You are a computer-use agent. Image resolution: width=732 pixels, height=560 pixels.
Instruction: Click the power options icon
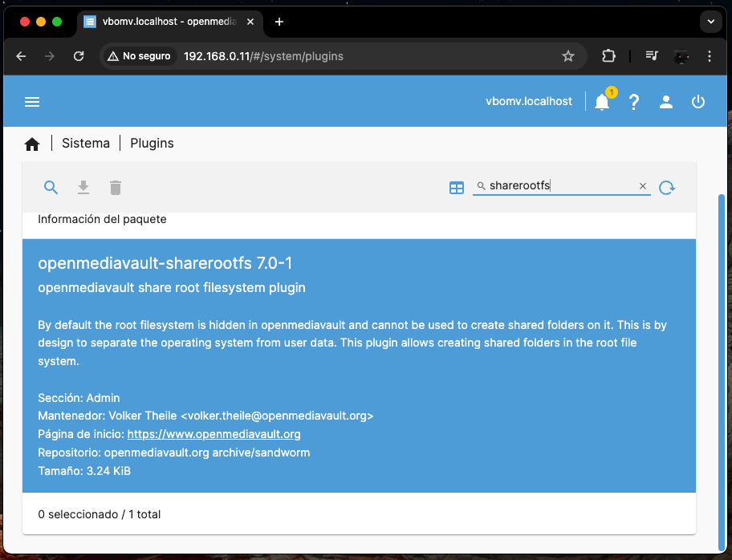point(698,102)
